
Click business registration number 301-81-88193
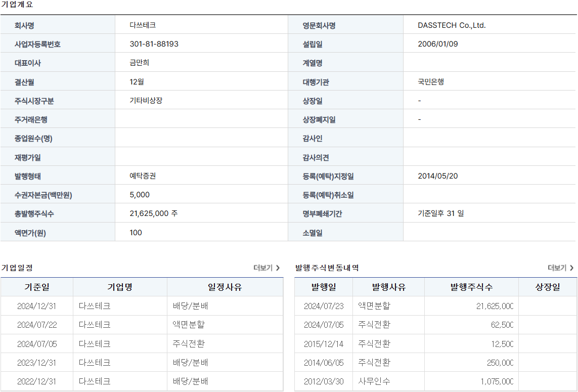tap(154, 44)
